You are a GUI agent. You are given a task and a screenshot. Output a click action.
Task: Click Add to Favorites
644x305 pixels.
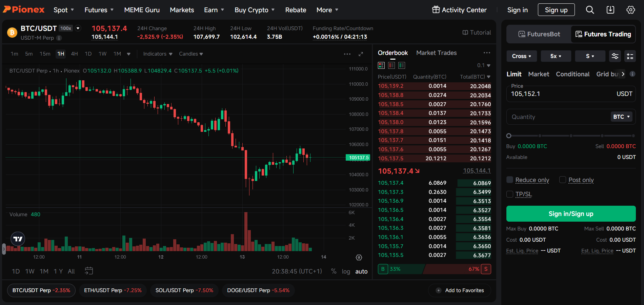coord(460,290)
